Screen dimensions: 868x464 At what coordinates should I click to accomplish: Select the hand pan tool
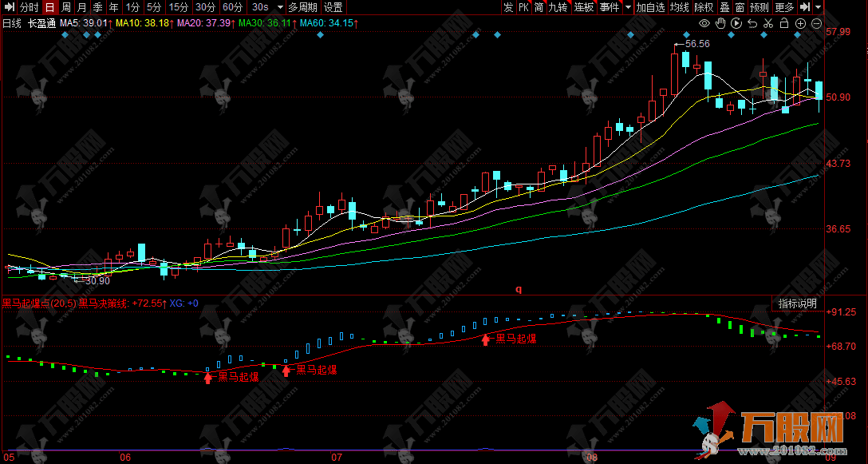tap(720, 23)
